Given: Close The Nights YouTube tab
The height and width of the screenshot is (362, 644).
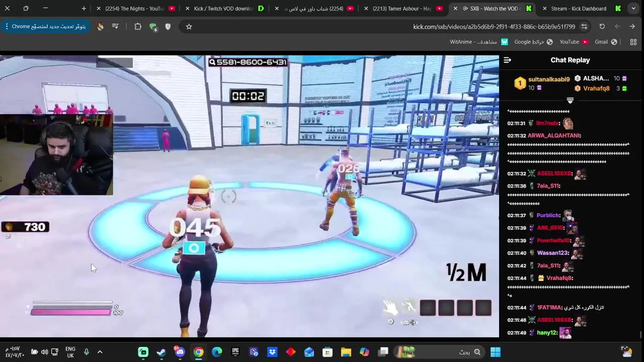Looking at the screenshot, I should tap(98, 9).
